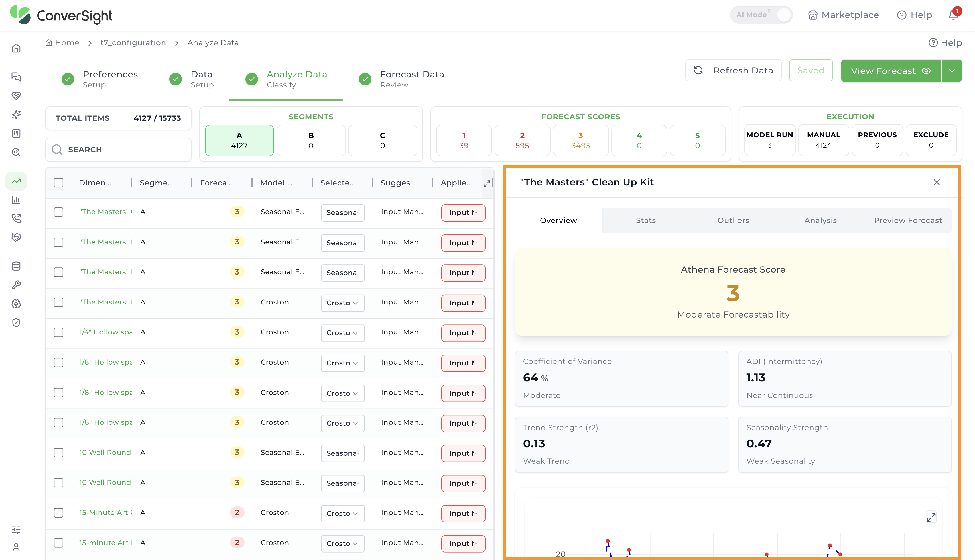Check the 1/4" Hollow spa row checkbox
Viewport: 975px width, 560px height.
click(x=58, y=332)
